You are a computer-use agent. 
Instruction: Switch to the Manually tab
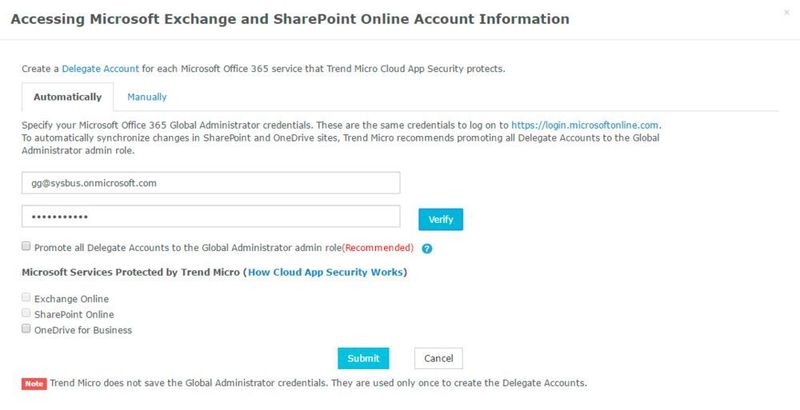click(147, 97)
